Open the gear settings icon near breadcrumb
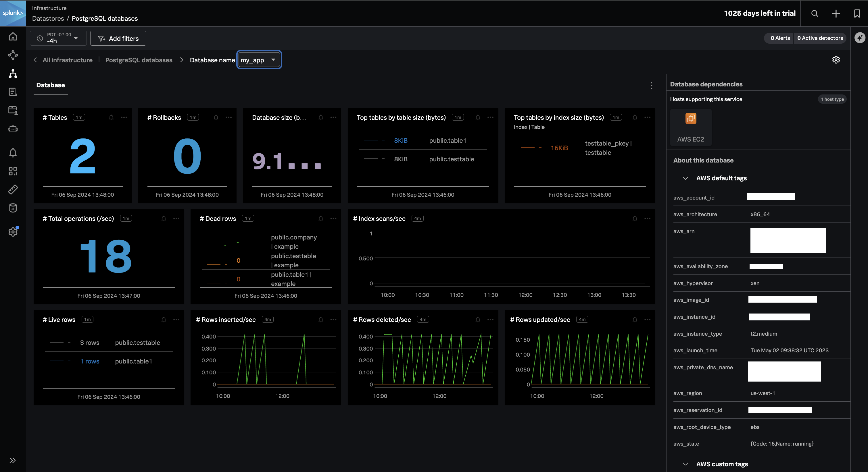The image size is (868, 472). (836, 60)
